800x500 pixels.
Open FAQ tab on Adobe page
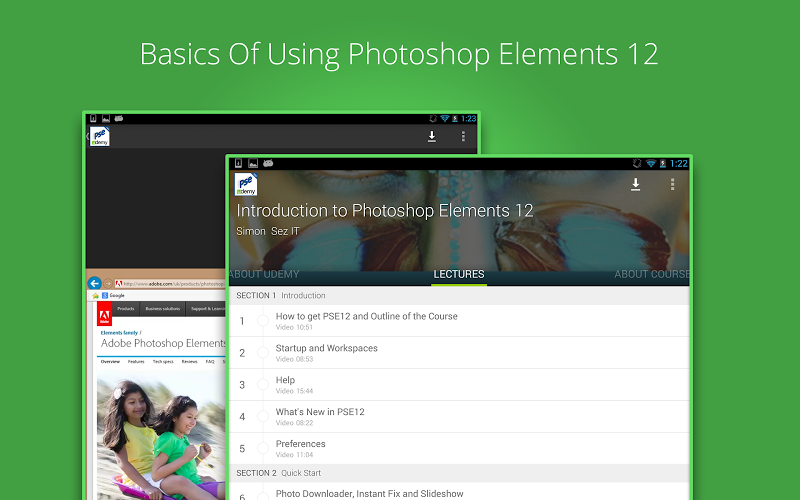(210, 362)
